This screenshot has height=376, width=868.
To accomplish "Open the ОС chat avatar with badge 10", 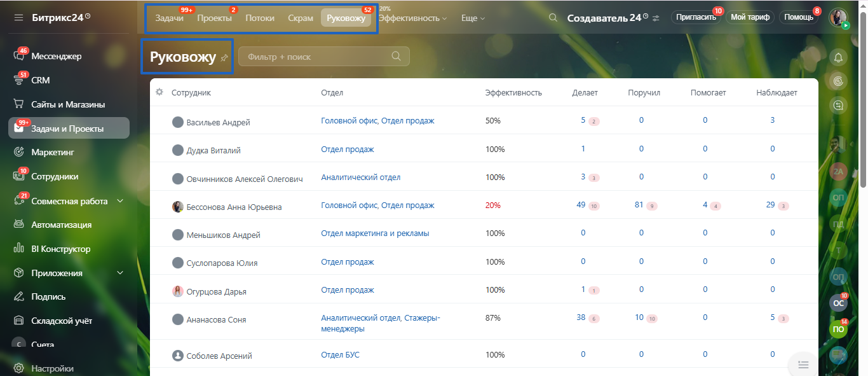I will (839, 303).
